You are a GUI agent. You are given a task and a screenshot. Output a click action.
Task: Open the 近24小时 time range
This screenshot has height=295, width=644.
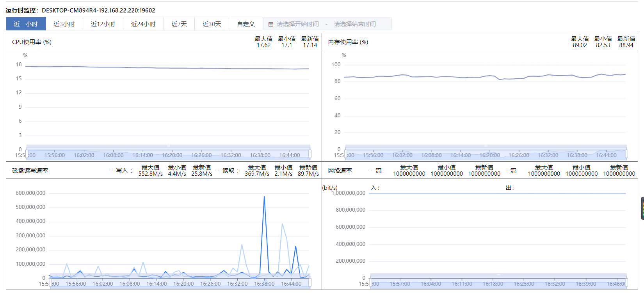click(x=143, y=24)
